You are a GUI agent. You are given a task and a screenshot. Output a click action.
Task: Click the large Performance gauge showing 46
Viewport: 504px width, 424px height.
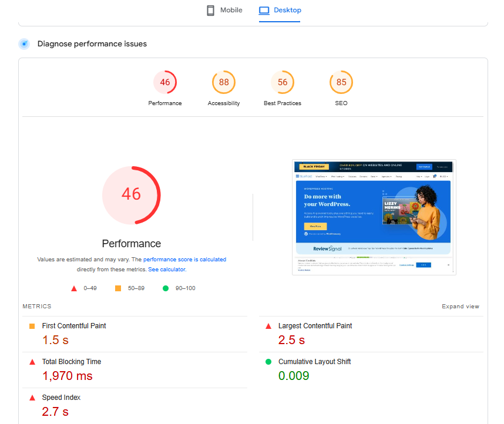132,195
